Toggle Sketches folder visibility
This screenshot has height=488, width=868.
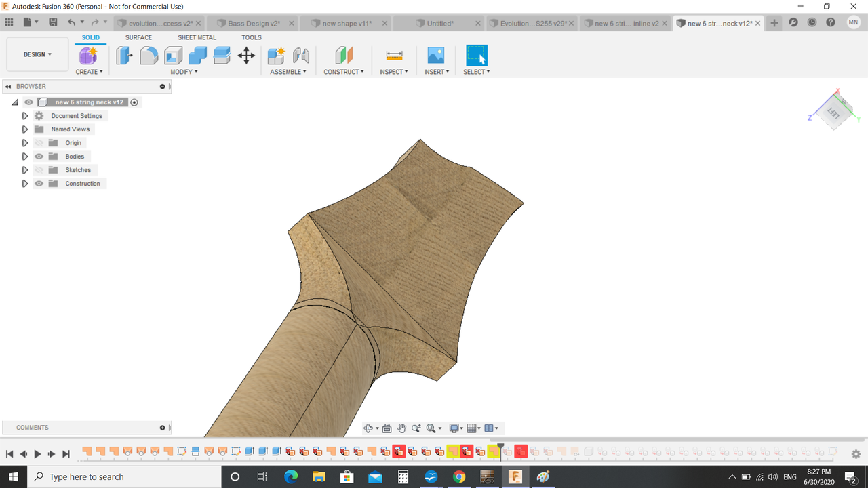tap(39, 170)
